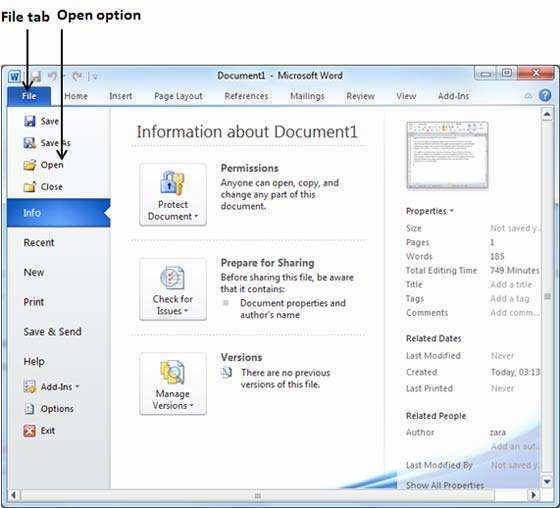The height and width of the screenshot is (508, 560).
Task: Click the Close folder icon
Action: pos(30,186)
